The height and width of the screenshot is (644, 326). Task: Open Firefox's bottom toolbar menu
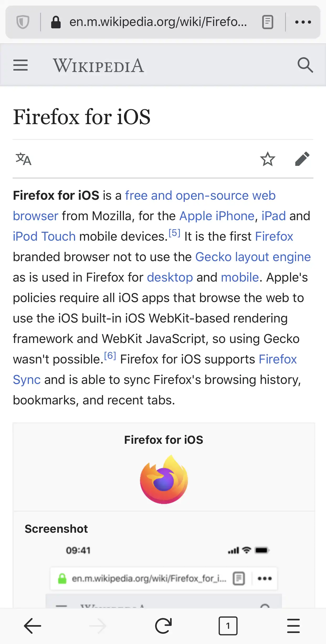pyautogui.click(x=293, y=626)
